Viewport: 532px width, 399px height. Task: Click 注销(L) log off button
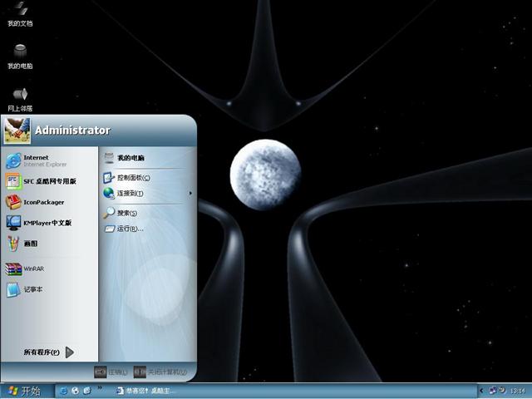(x=112, y=372)
